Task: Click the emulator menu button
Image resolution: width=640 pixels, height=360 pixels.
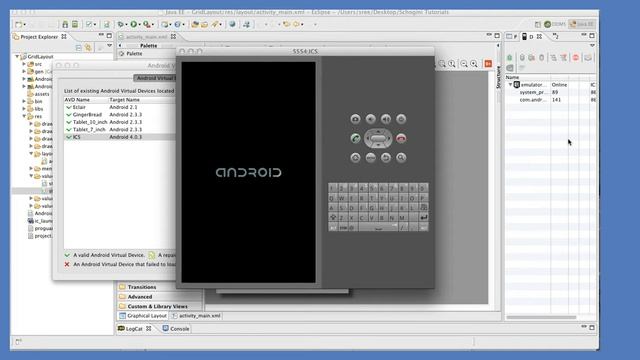Action: [x=371, y=158]
